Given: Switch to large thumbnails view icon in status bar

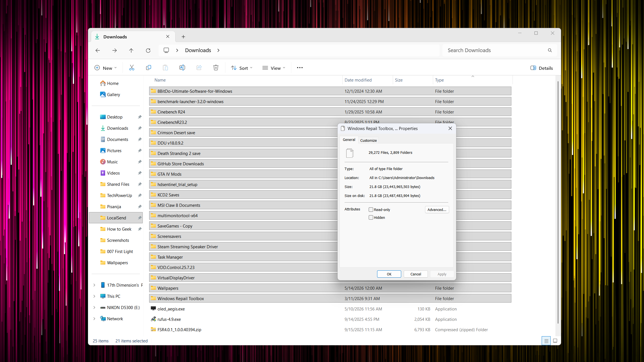Looking at the screenshot, I should (x=555, y=341).
